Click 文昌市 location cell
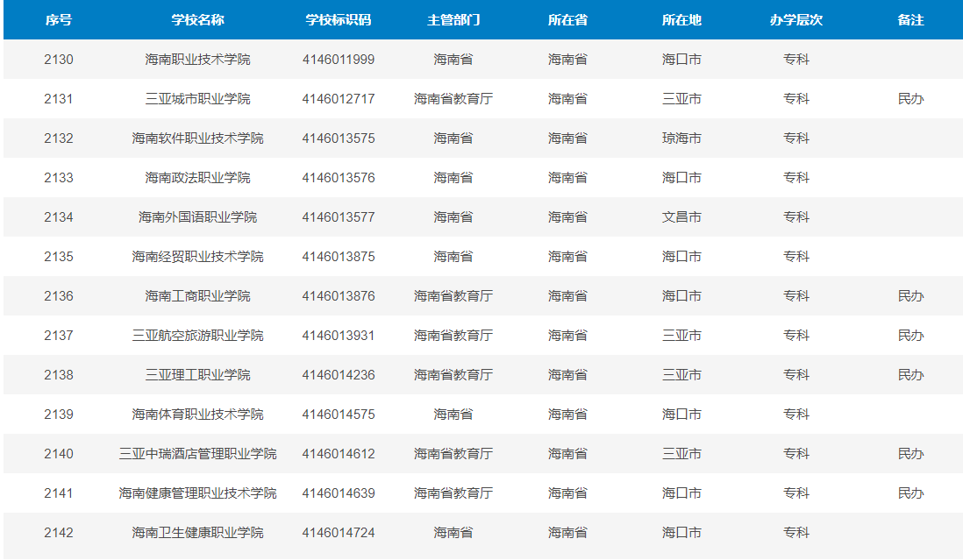The image size is (963, 560). click(681, 217)
